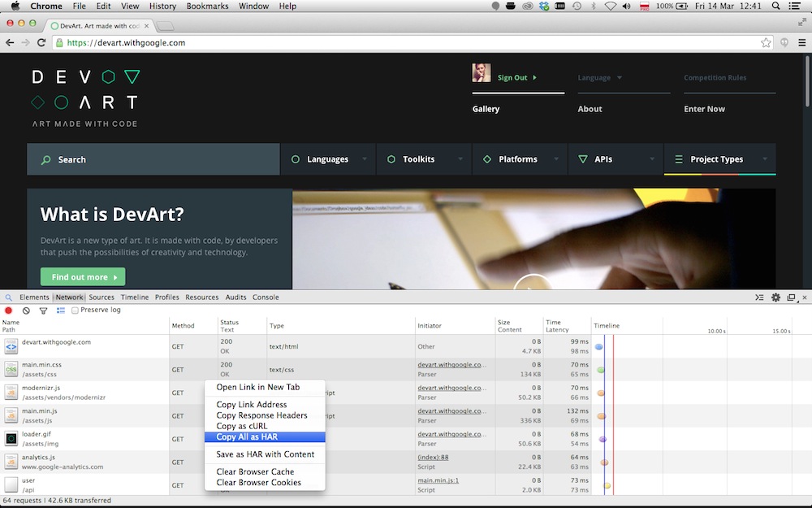Click the browser forward arrow
The height and width of the screenshot is (508, 812).
pyautogui.click(x=25, y=42)
